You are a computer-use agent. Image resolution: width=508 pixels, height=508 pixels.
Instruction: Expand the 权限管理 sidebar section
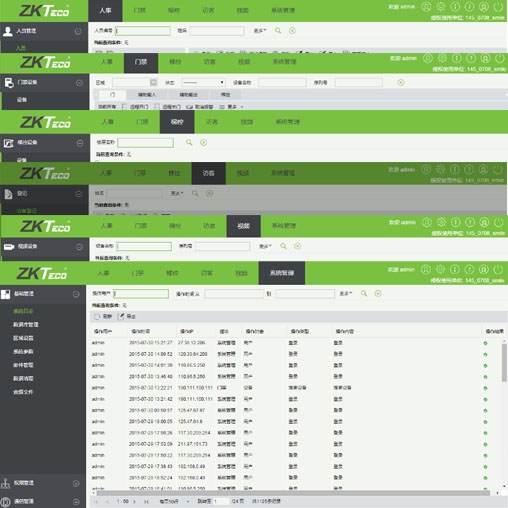[x=76, y=483]
